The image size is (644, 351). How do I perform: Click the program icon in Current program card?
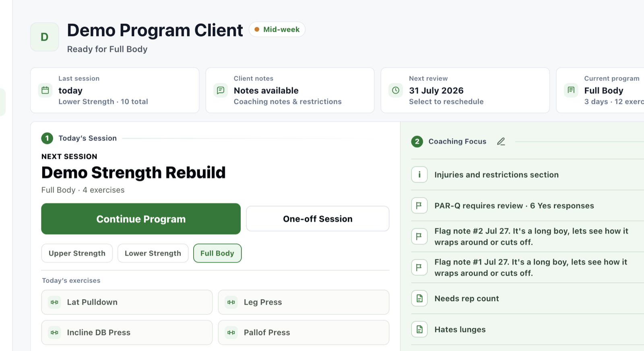(x=571, y=90)
